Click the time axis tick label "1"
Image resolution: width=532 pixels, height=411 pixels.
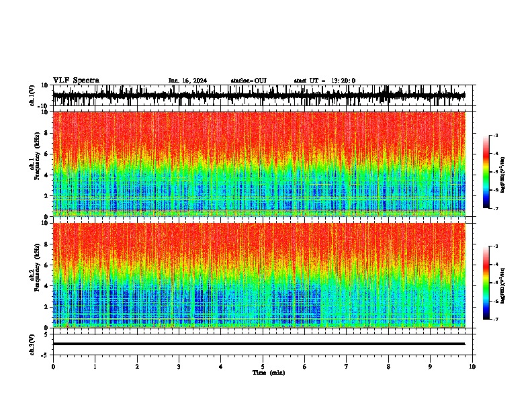click(95, 367)
